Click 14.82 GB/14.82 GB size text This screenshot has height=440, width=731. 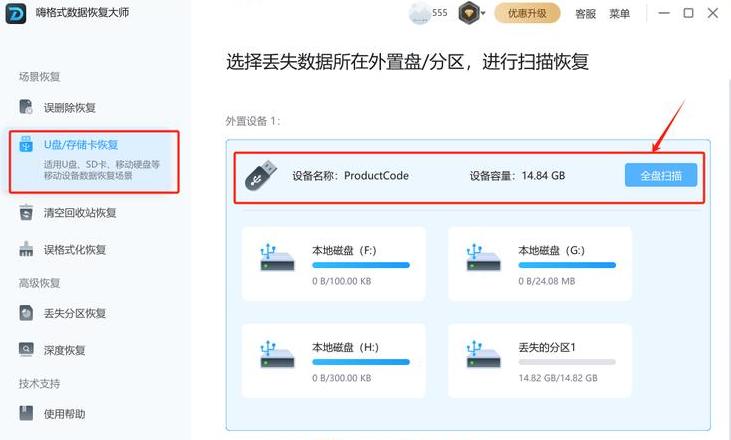pos(558,378)
